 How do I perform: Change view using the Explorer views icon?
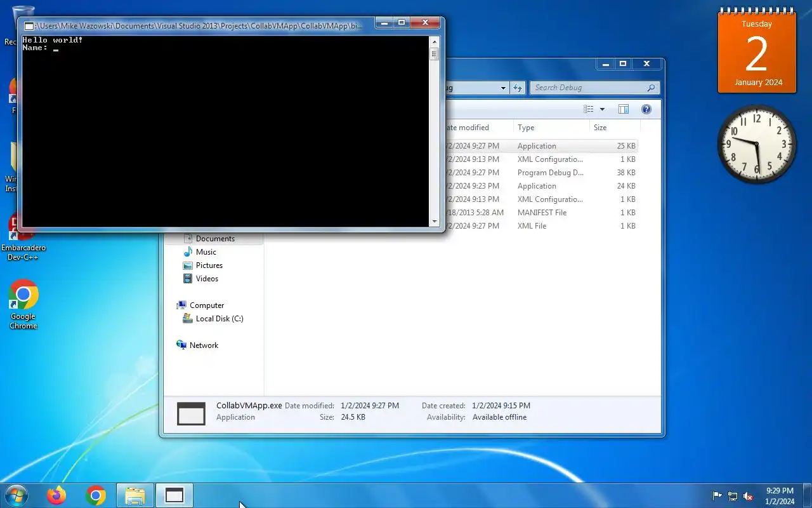pyautogui.click(x=589, y=109)
